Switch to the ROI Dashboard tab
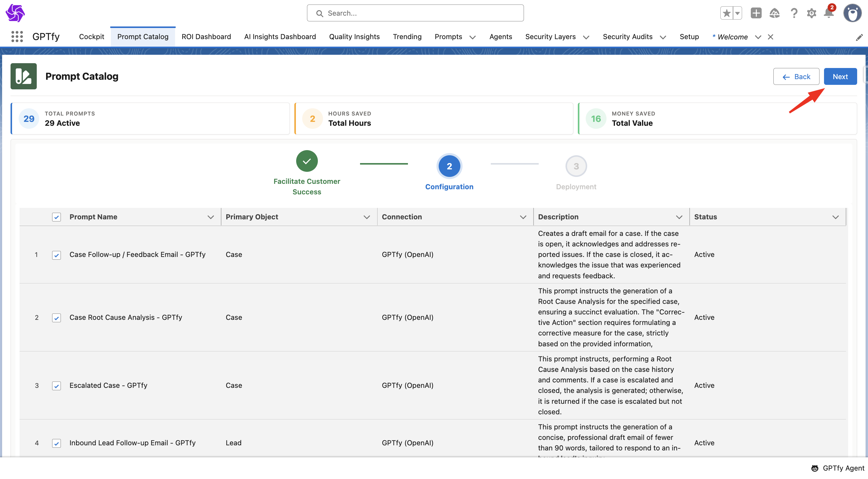 (x=206, y=37)
